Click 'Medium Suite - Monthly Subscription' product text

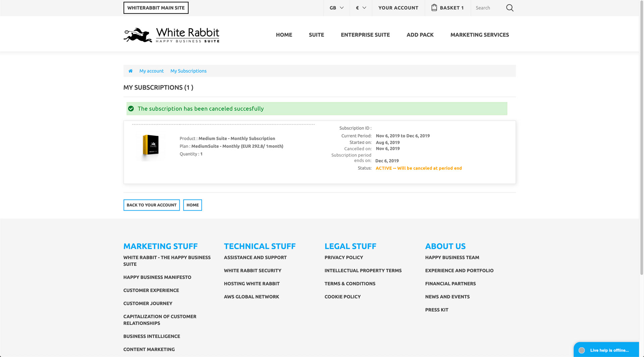(x=237, y=138)
